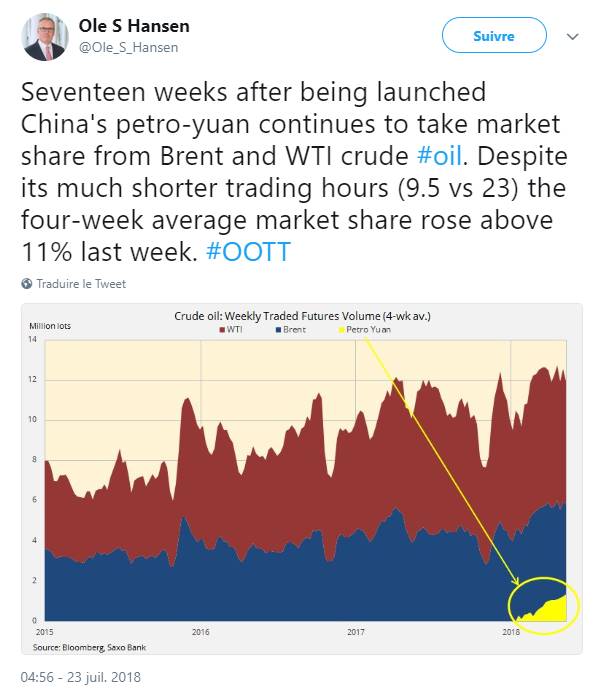Click the globe icon beside Traduire le Tweet

click(27, 284)
